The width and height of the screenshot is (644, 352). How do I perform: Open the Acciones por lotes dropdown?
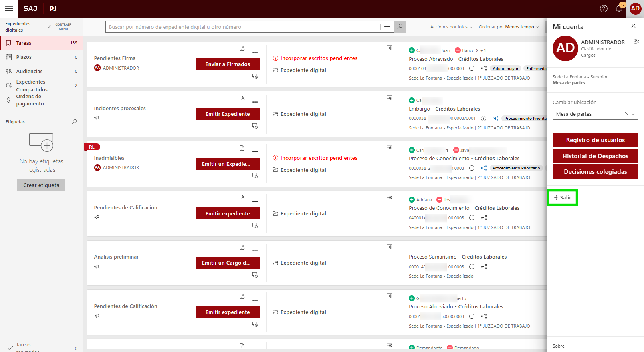tap(451, 27)
